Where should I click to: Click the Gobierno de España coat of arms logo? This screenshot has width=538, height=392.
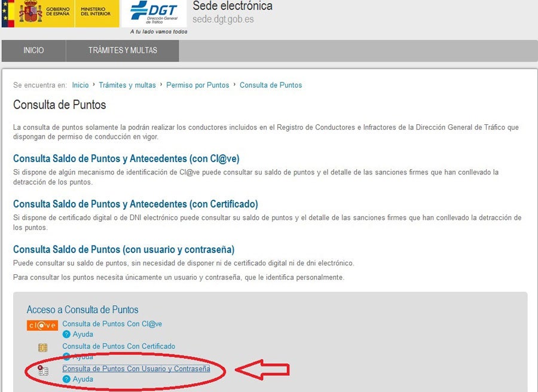[x=30, y=13]
